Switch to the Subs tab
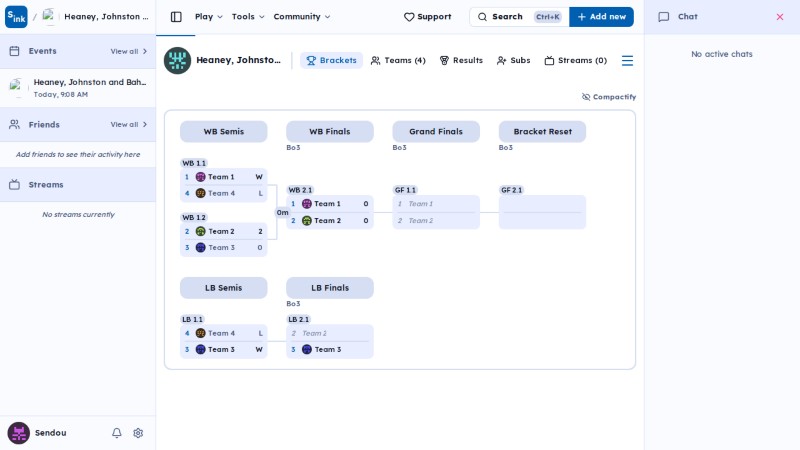Screen dimensions: 800x450 click(x=513, y=60)
